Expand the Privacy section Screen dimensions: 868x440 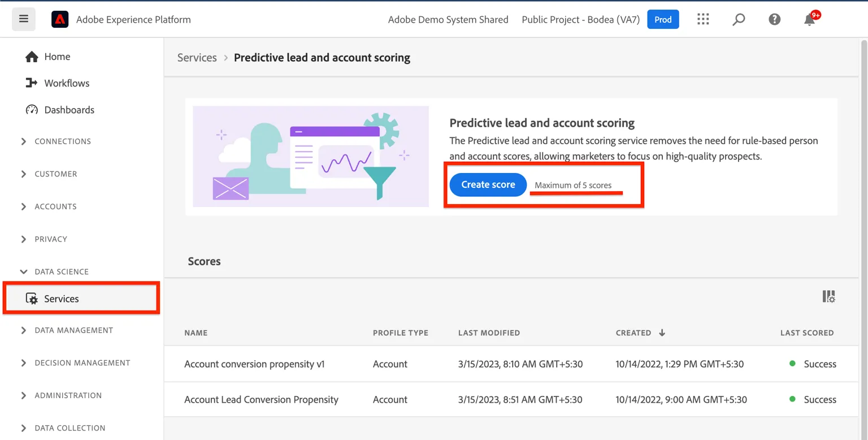point(23,239)
